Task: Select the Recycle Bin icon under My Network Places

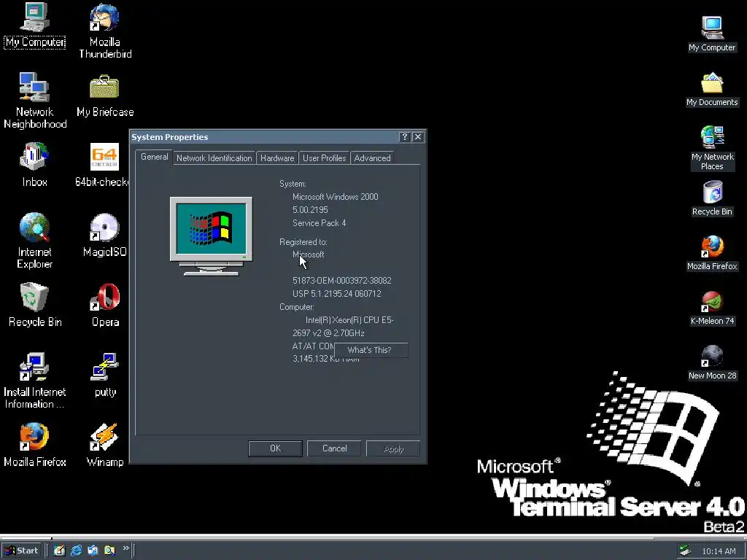Action: 712,198
